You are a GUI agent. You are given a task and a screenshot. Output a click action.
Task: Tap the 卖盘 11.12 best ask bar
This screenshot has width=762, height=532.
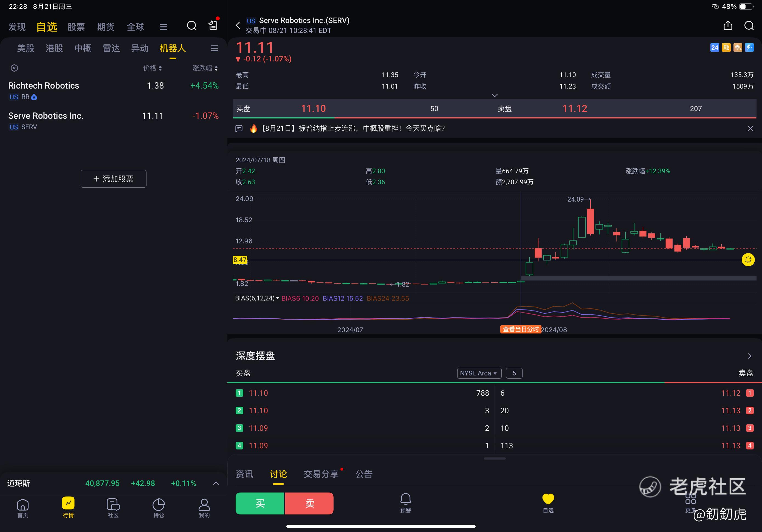pyautogui.click(x=626, y=109)
